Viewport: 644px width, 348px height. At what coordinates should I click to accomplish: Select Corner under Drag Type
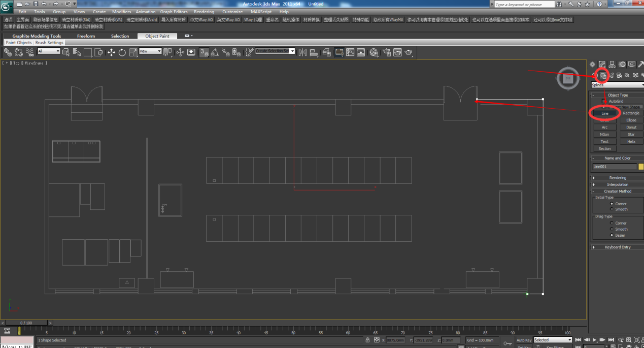pos(612,223)
